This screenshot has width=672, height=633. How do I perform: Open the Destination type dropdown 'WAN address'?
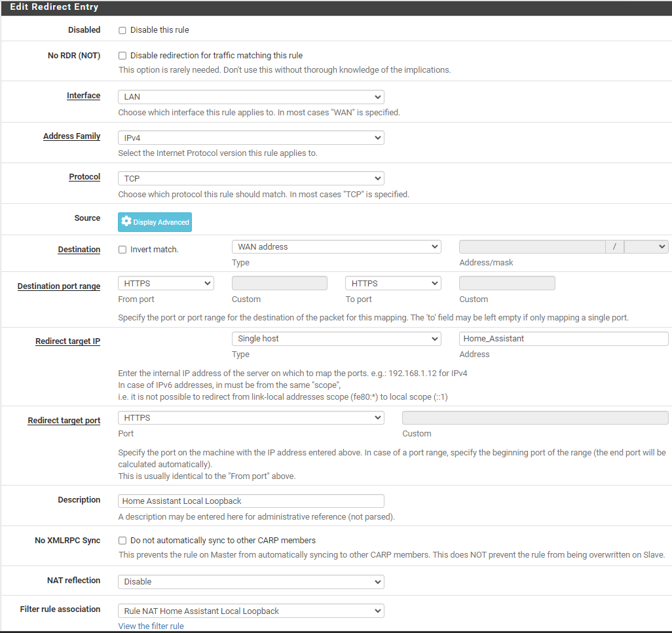pos(337,246)
